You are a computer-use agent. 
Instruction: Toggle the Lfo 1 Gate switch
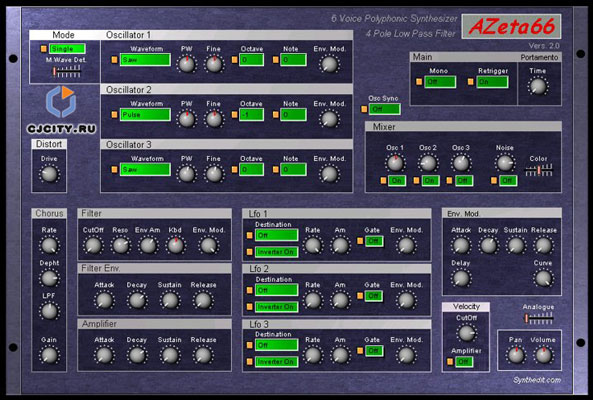[374, 241]
